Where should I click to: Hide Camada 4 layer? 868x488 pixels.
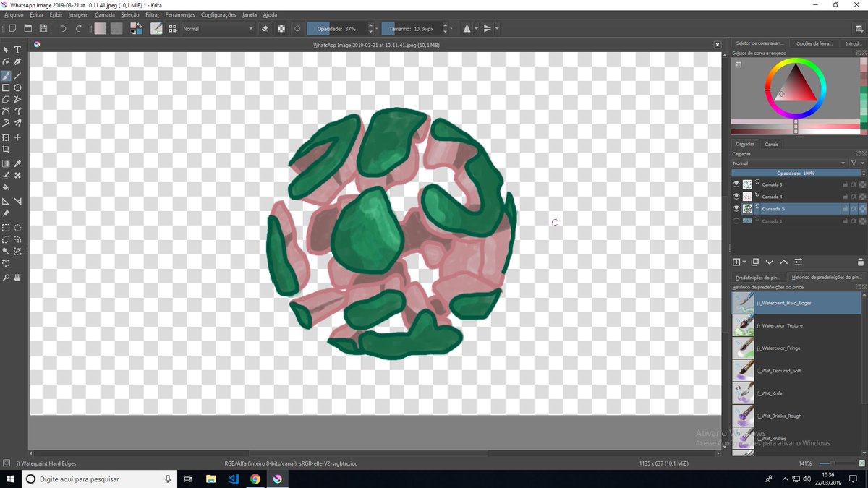(736, 197)
